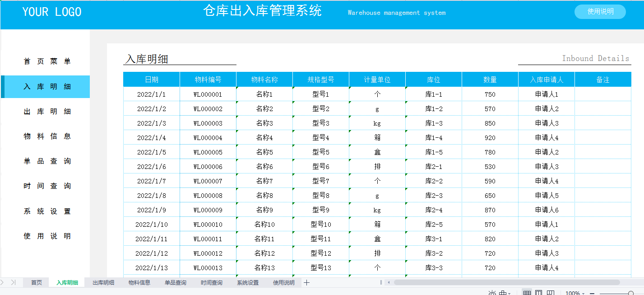
Task: Go to next sheet tab arrow
Action: tap(2, 283)
